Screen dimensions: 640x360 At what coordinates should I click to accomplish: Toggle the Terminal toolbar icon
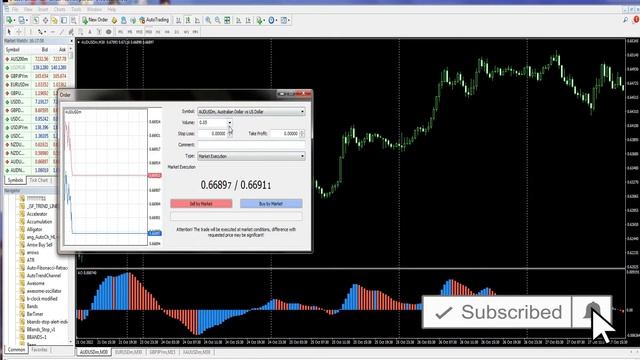click(x=64, y=20)
